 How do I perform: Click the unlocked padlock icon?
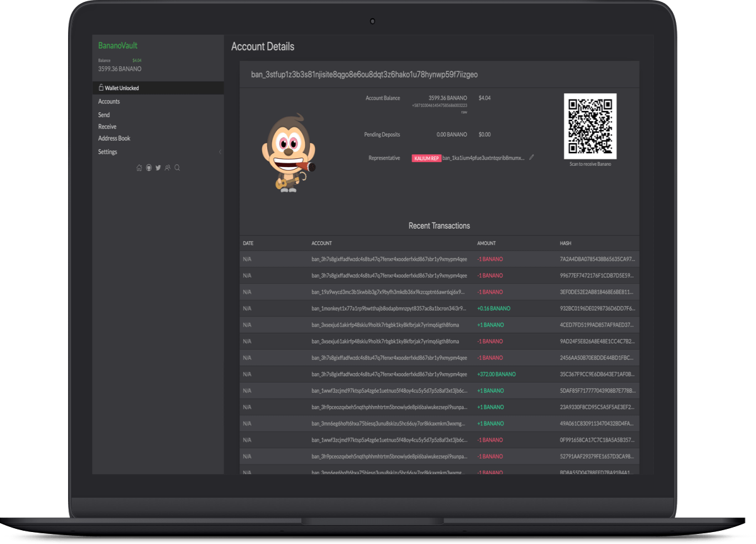101,88
